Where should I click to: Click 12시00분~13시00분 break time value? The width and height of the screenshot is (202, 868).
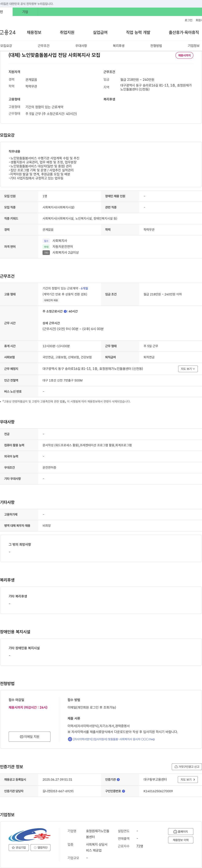coord(56,346)
